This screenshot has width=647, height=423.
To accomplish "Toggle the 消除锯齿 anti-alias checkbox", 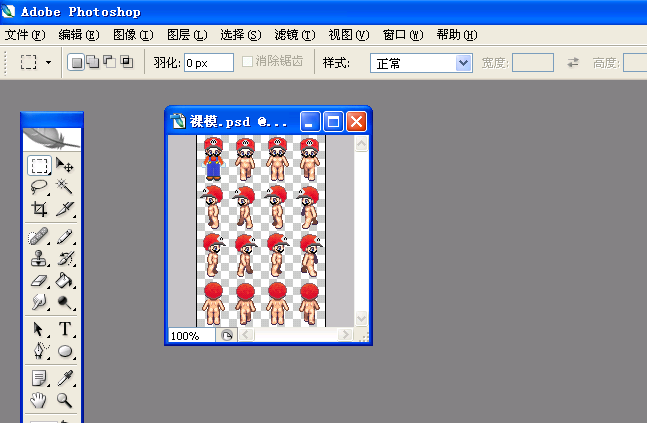I will [x=248, y=62].
